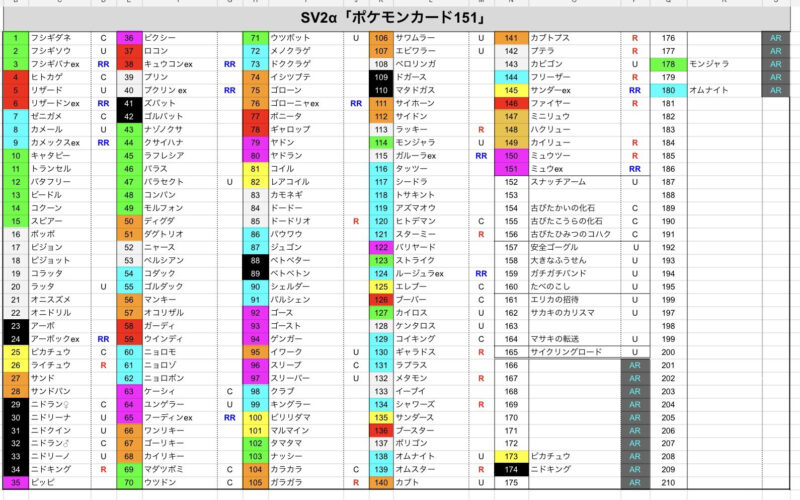Select the ペルシアン cell

click(180, 260)
